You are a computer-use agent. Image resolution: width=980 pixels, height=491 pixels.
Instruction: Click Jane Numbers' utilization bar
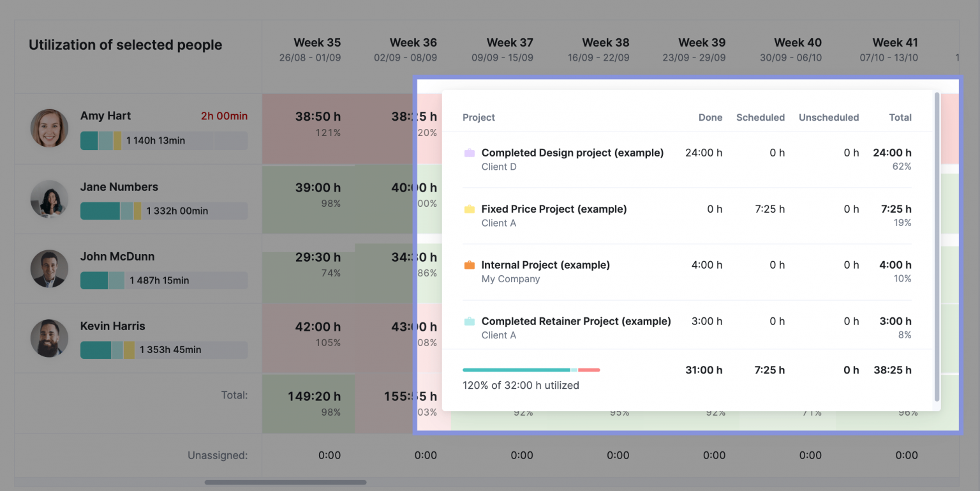[163, 211]
